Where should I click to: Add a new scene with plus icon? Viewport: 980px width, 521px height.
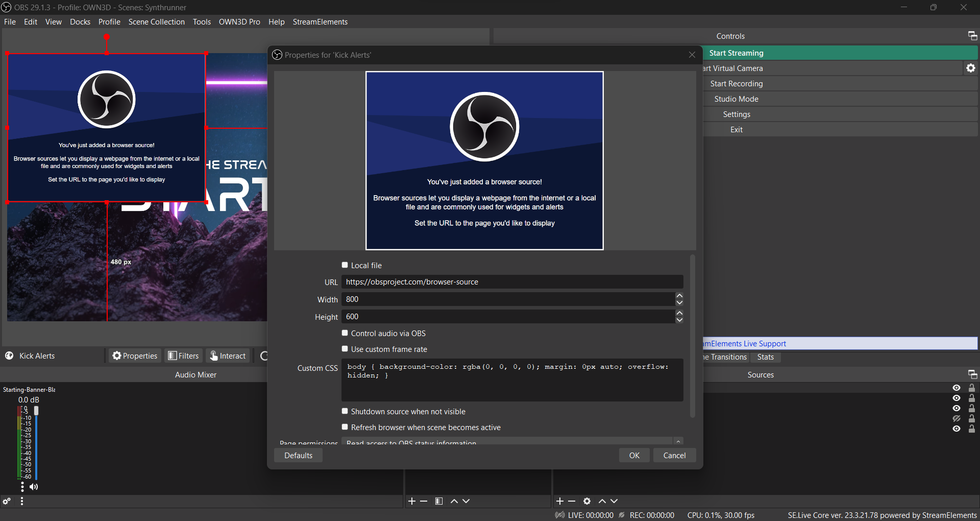[x=412, y=501]
